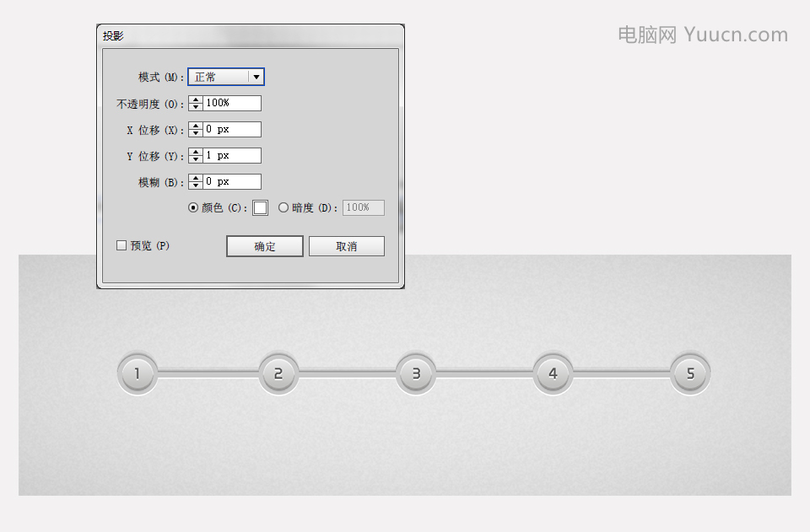This screenshot has width=810, height=532.
Task: Click the 模糊 stepper arrows
Action: click(195, 181)
